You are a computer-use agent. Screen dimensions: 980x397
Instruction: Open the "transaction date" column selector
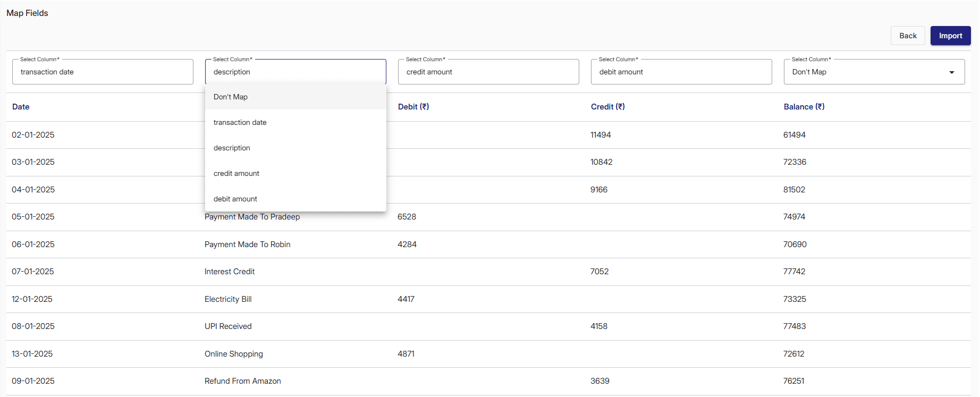click(103, 72)
